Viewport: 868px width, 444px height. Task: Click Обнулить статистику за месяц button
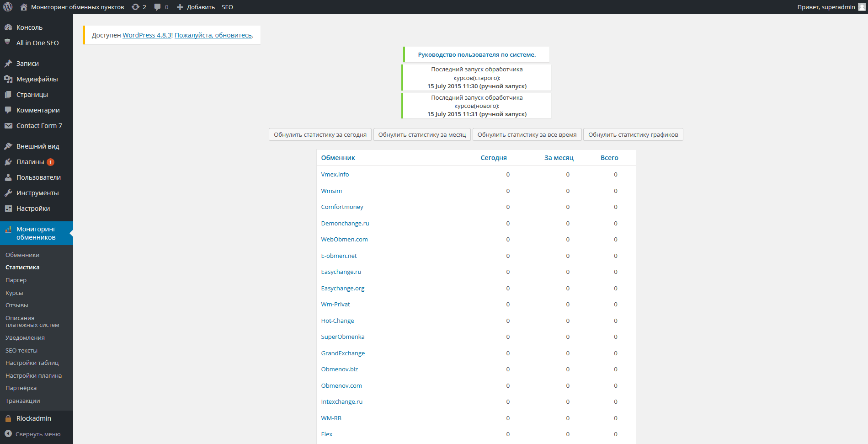422,135
